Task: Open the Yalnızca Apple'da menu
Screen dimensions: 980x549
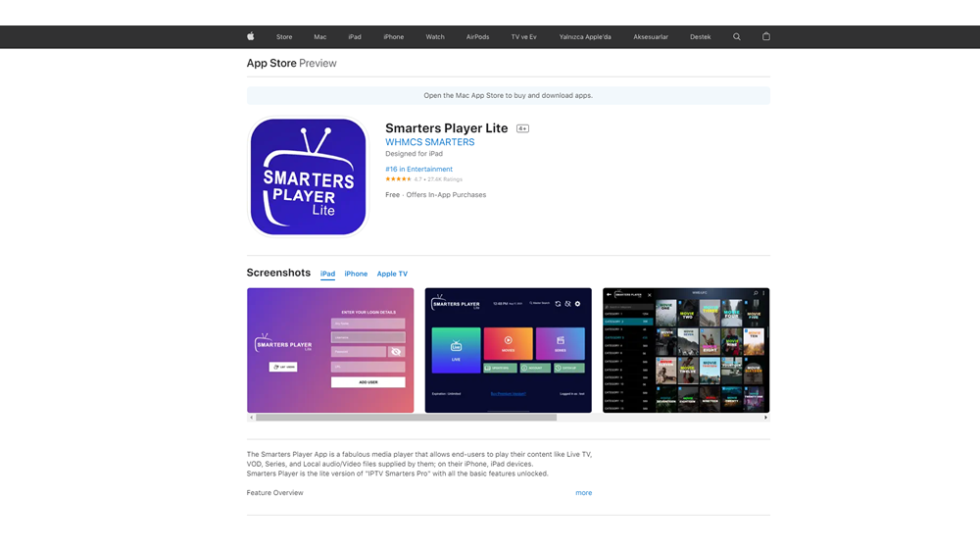Action: pos(585,37)
